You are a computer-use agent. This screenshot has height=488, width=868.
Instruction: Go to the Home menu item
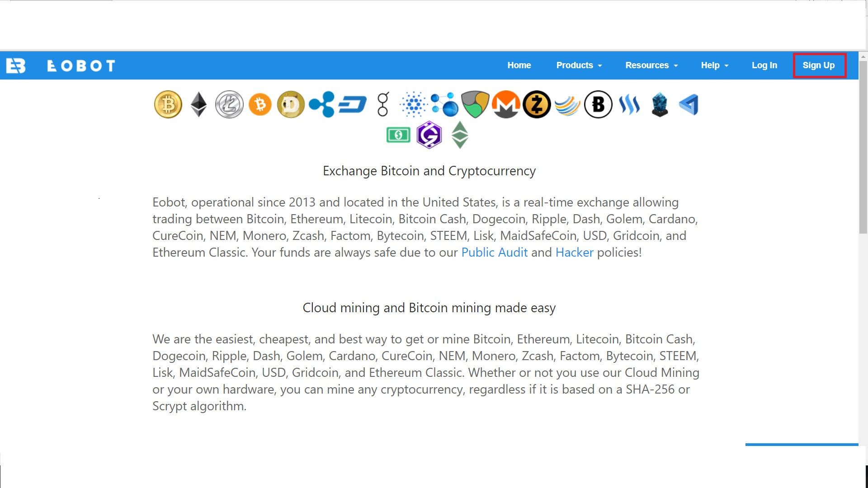click(x=519, y=65)
